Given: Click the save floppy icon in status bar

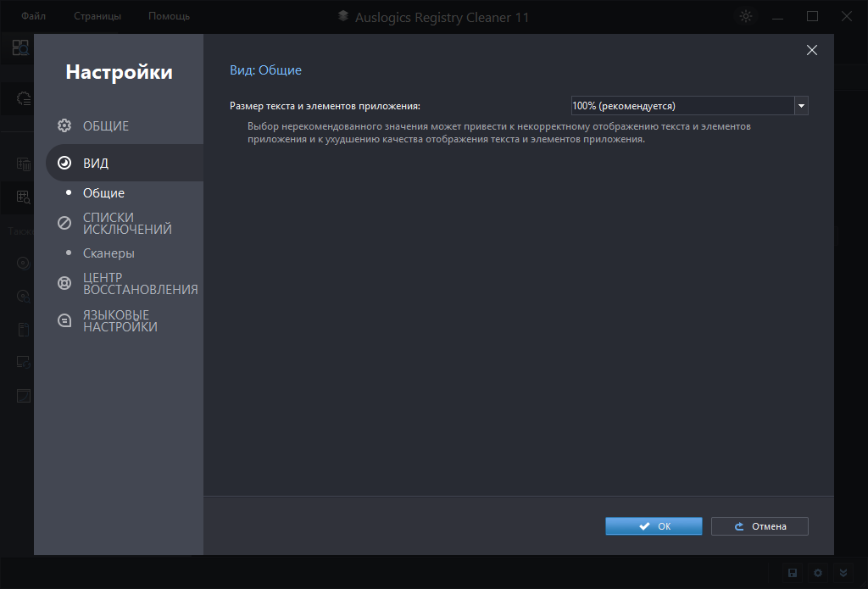Looking at the screenshot, I should (x=793, y=573).
